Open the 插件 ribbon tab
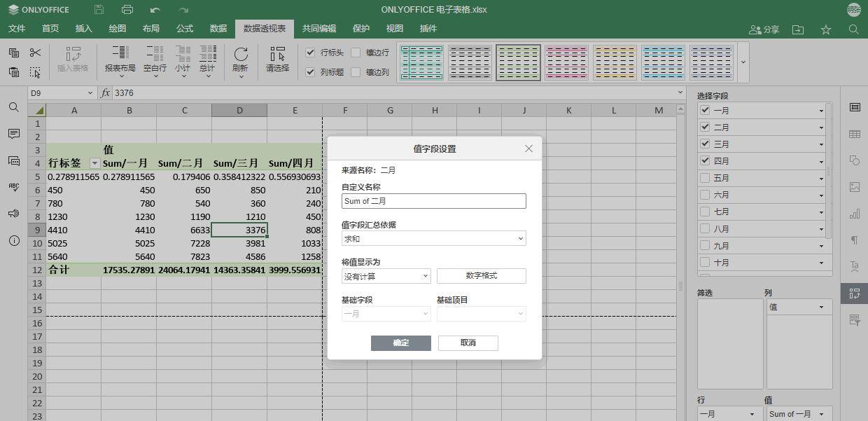This screenshot has width=868, height=421. click(x=428, y=29)
